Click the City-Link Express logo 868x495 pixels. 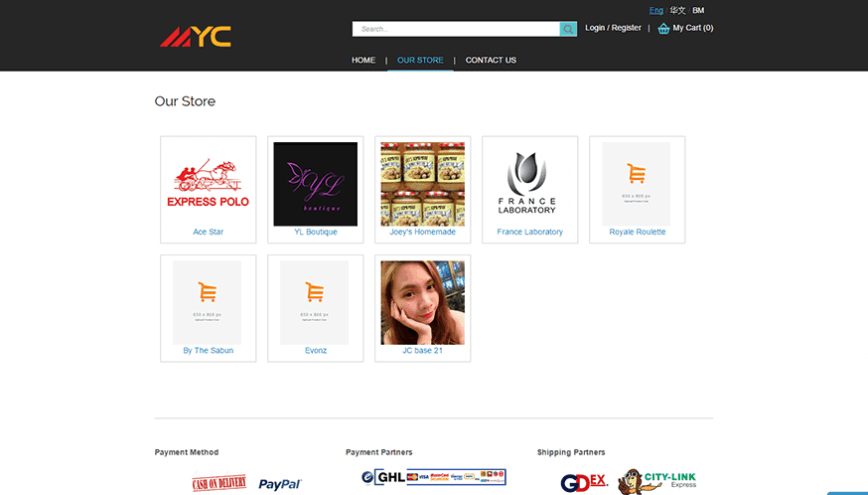(x=657, y=482)
